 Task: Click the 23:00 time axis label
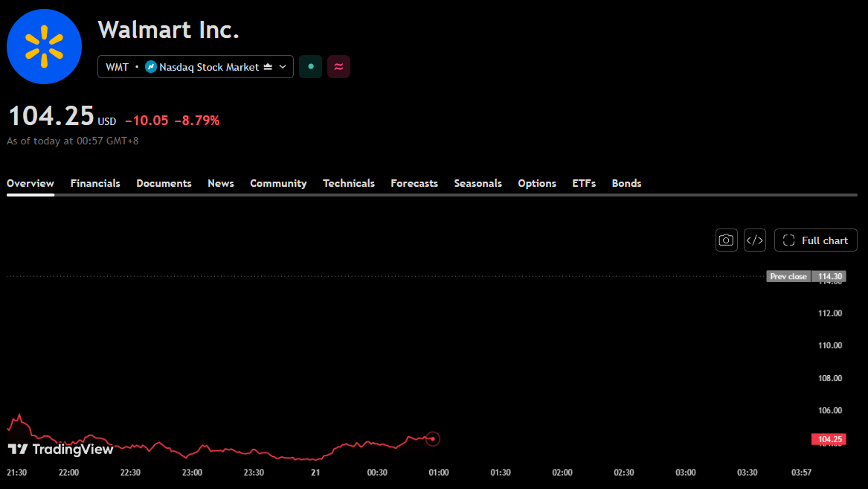[x=192, y=473]
